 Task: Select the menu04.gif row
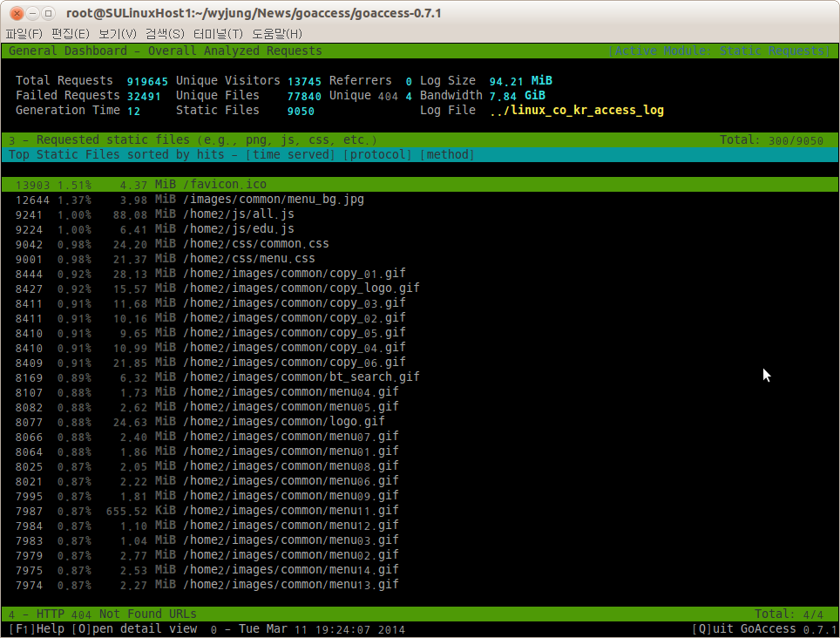tap(420, 392)
